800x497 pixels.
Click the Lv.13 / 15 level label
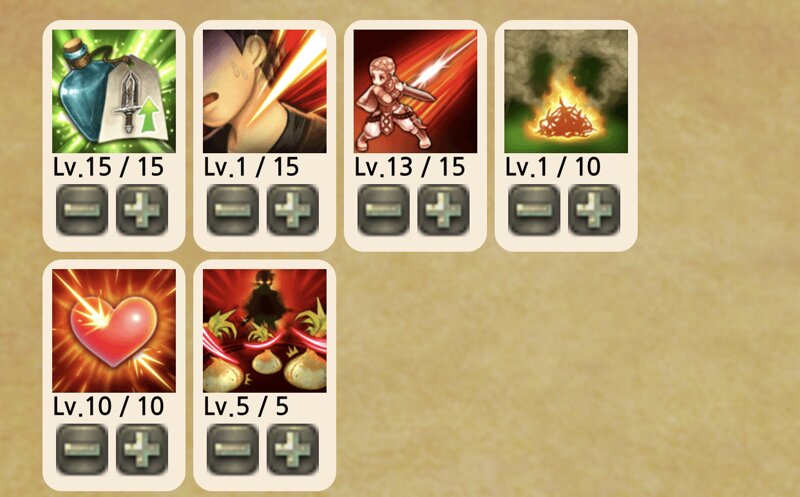[x=410, y=167]
